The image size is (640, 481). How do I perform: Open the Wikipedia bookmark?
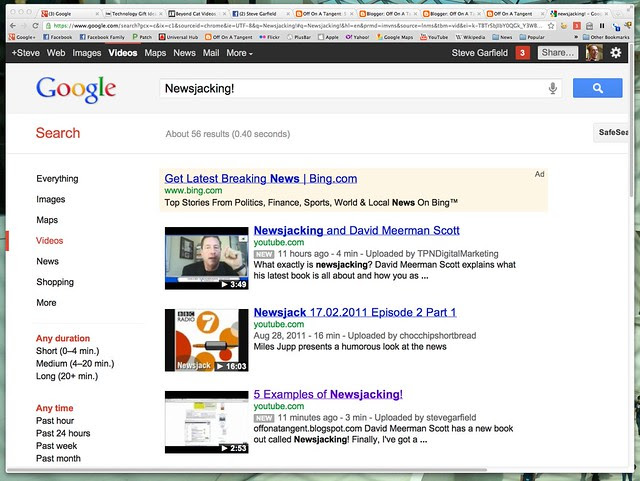[x=470, y=37]
